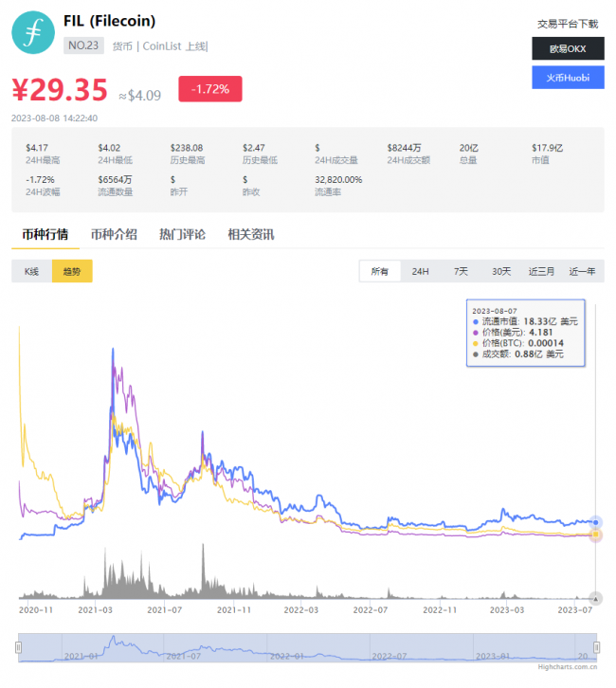
Task: Open the CoinList 上线 link
Action: coord(174,46)
